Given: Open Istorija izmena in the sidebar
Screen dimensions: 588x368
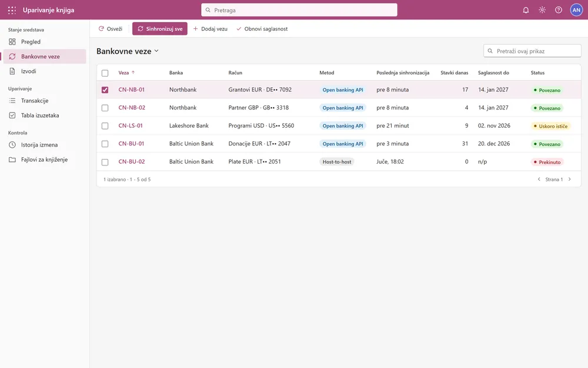Looking at the screenshot, I should coord(45,145).
